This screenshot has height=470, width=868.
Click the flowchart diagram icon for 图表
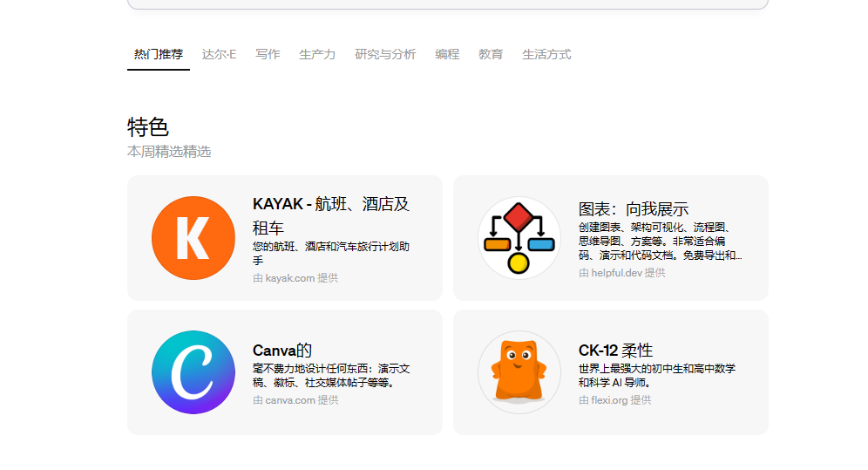click(x=519, y=238)
